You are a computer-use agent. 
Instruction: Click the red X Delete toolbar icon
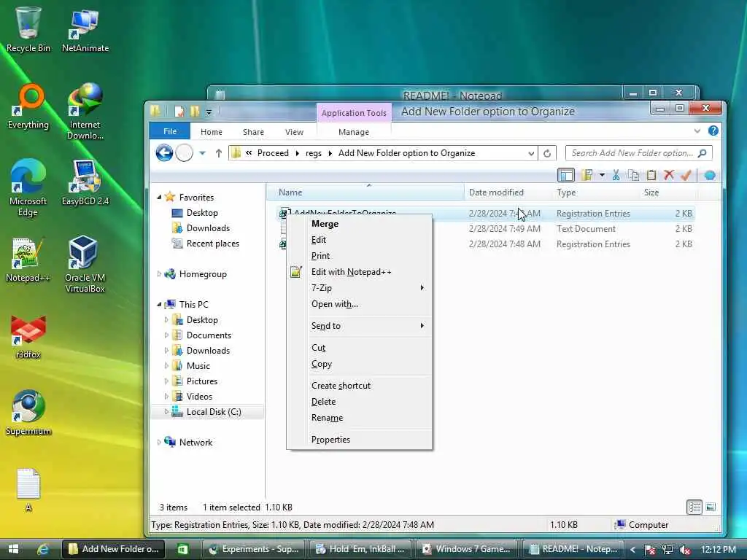click(x=669, y=175)
